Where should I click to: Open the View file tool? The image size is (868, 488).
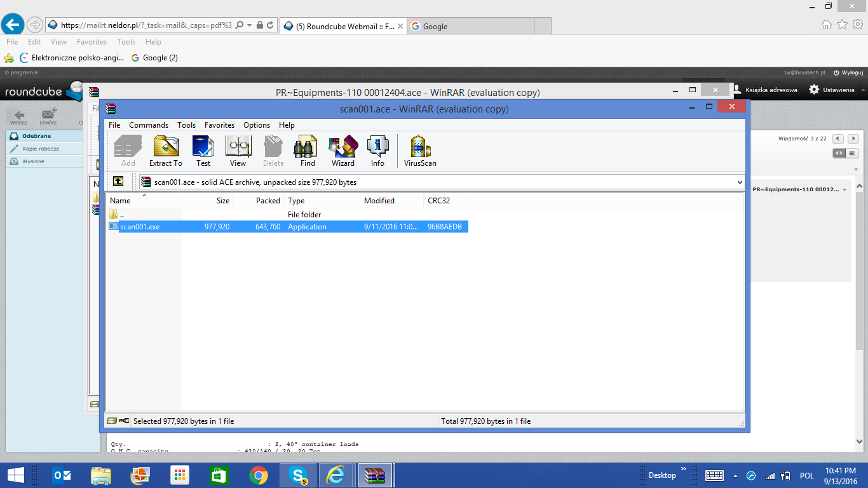238,151
